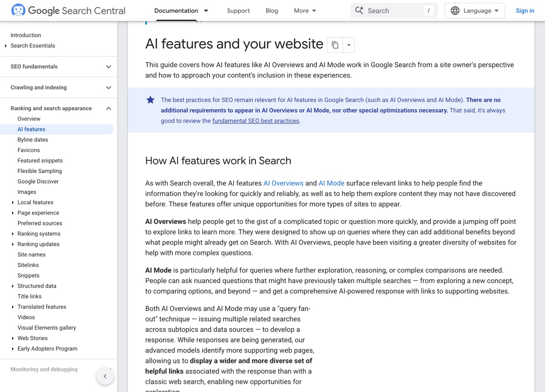Click the 'How AI features work in Search' heading
This screenshot has height=392, width=545.
coord(218,161)
